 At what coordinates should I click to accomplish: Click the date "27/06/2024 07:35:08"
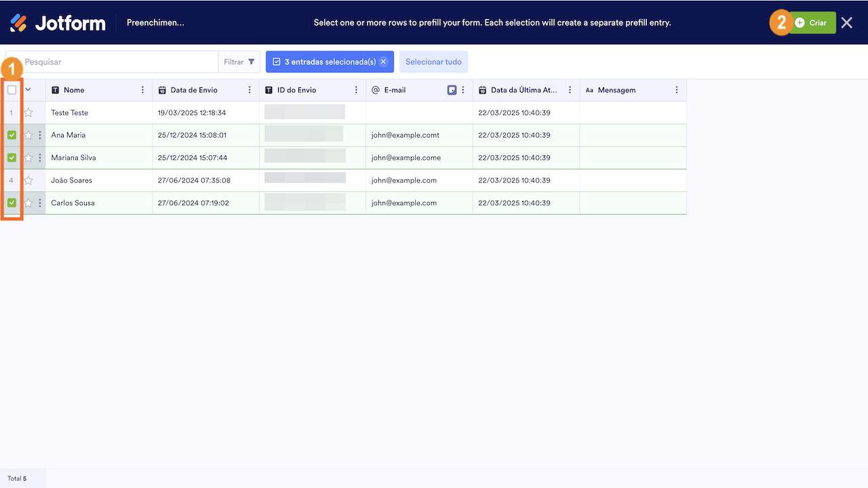[x=194, y=180]
